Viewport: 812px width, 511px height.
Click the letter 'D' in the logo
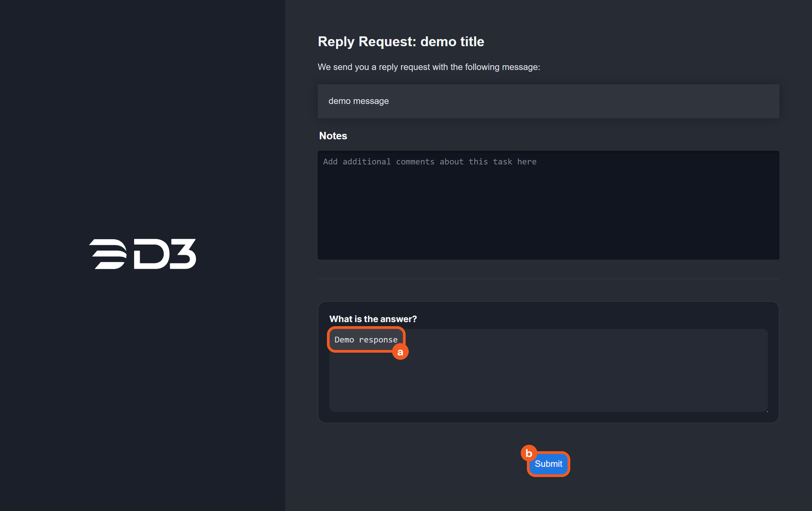coord(151,254)
